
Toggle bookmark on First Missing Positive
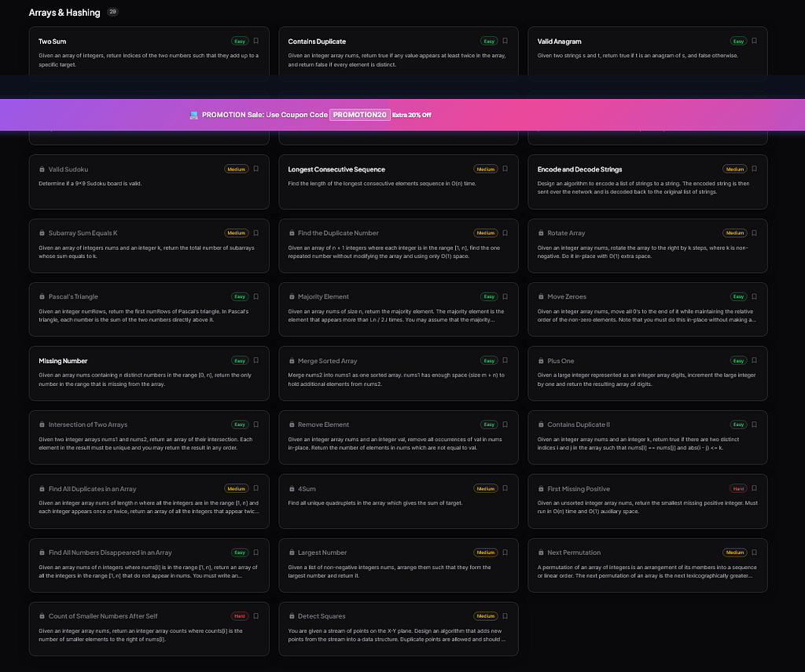(x=754, y=488)
